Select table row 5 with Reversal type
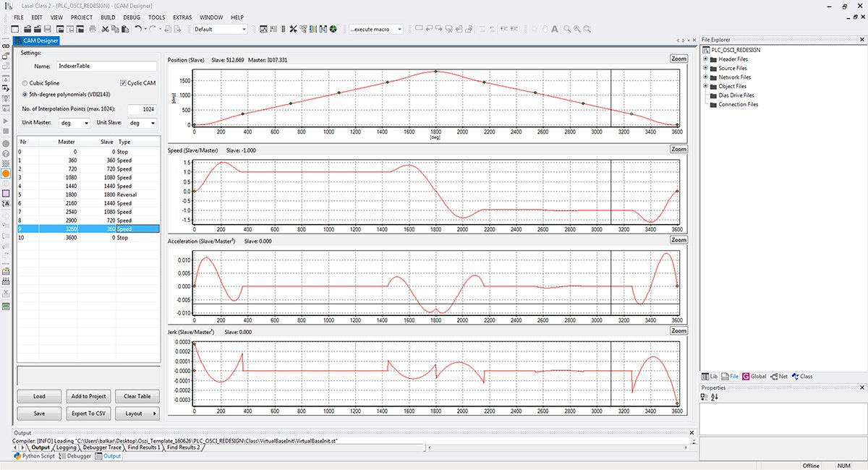Screen dimensions: 868x470 [x=88, y=195]
